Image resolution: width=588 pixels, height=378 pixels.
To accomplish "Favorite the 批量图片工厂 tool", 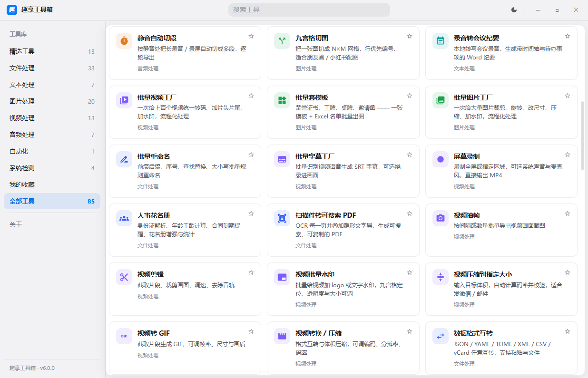I will point(568,96).
